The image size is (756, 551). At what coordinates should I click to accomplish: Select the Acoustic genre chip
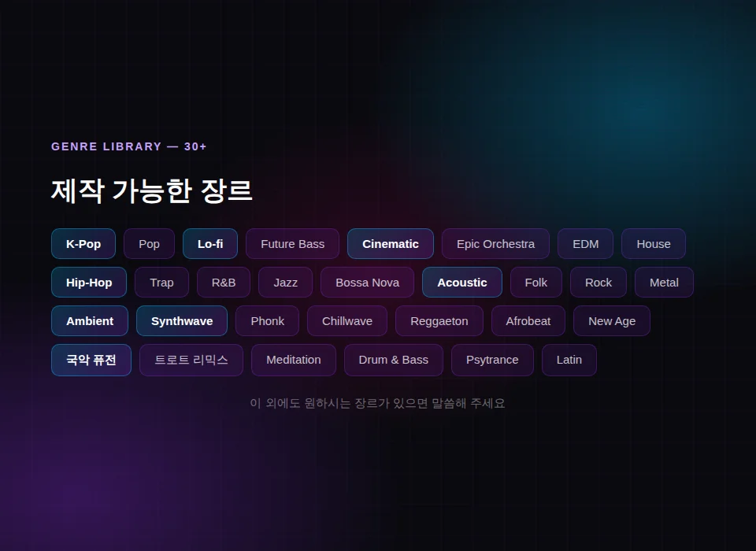(x=462, y=283)
